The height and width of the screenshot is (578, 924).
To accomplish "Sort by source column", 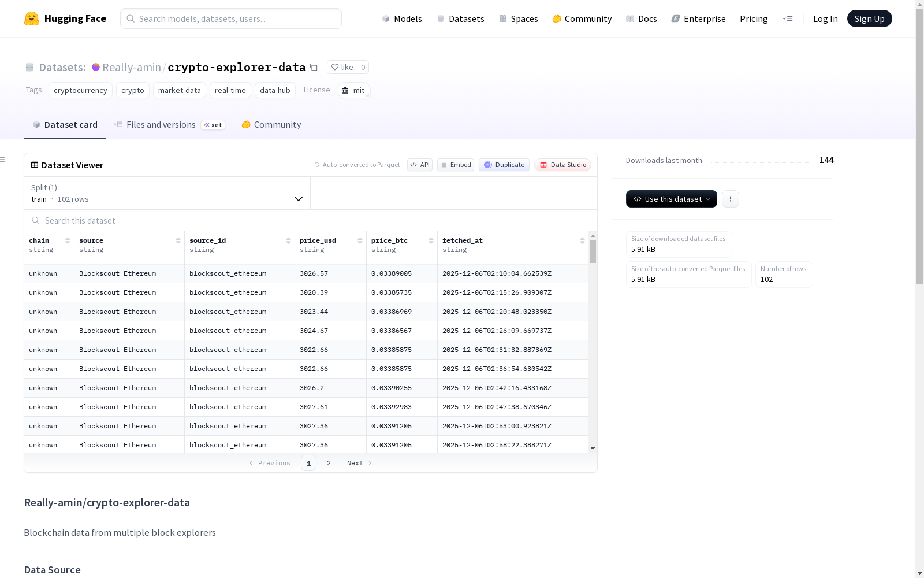I will pyautogui.click(x=178, y=240).
